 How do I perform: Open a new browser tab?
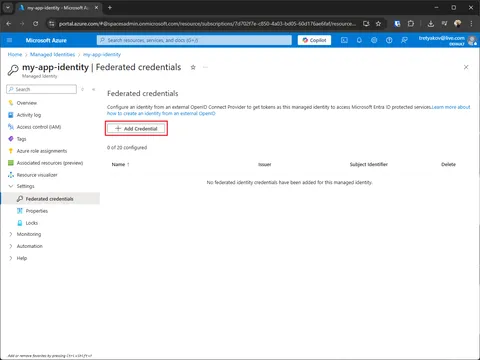tap(110, 7)
